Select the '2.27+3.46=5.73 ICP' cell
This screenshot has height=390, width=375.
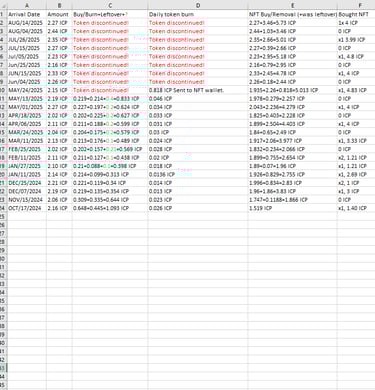[293, 23]
